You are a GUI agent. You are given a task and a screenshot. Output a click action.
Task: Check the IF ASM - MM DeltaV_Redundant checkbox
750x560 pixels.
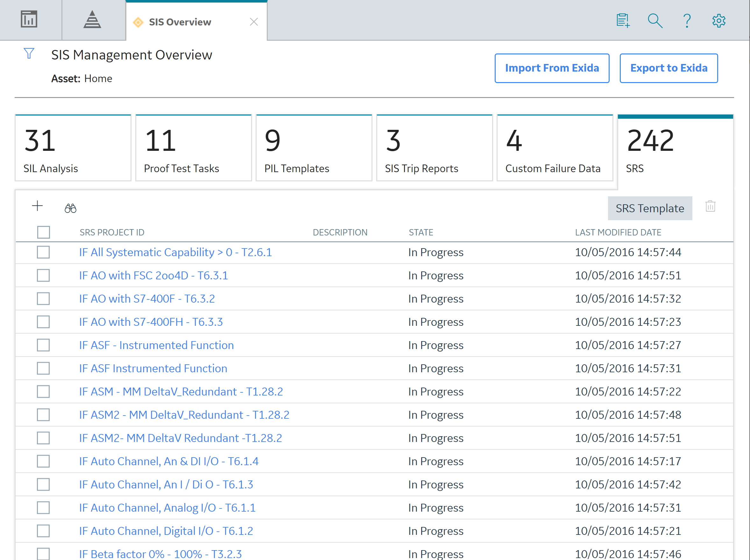coord(43,392)
